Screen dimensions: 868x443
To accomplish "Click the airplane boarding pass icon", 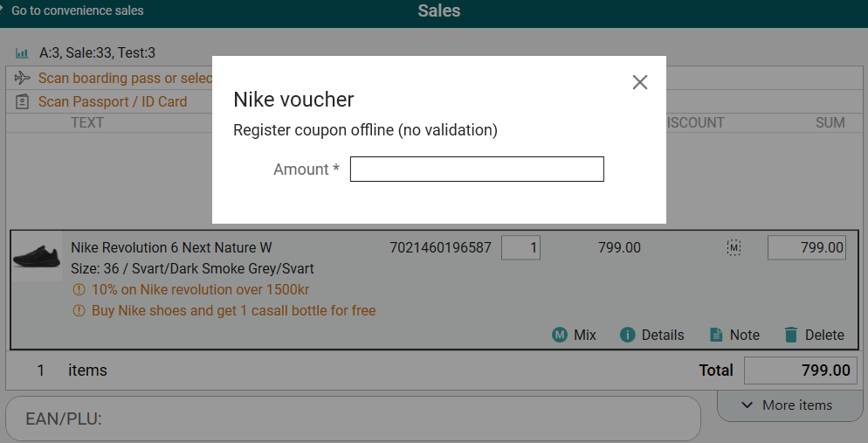I will (x=23, y=79).
